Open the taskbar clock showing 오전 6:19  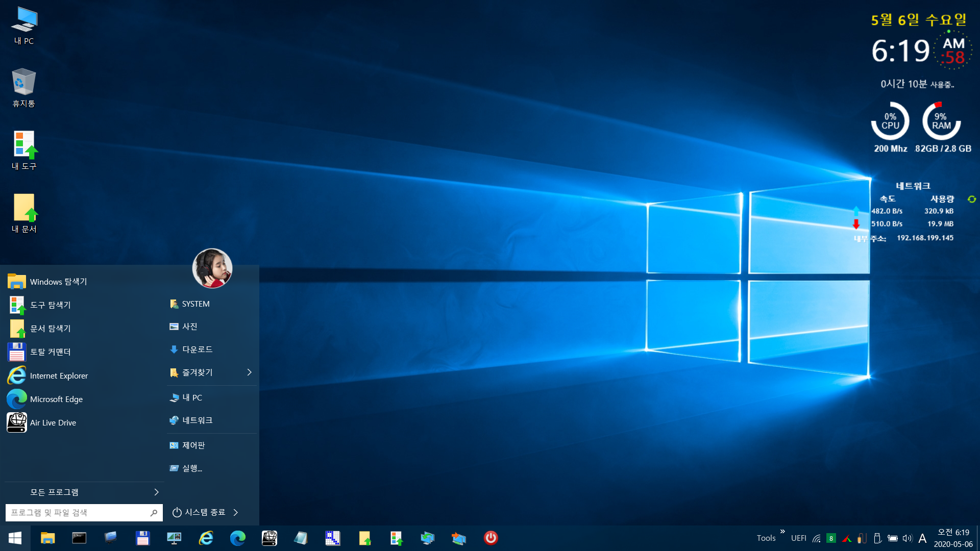[953, 538]
